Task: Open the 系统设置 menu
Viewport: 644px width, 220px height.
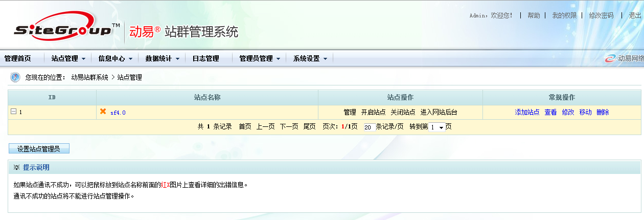Action: 307,58
